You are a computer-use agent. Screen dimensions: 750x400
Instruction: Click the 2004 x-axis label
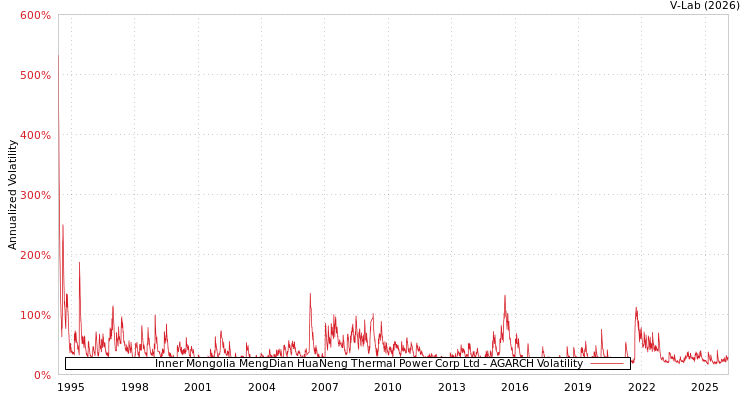coord(262,387)
